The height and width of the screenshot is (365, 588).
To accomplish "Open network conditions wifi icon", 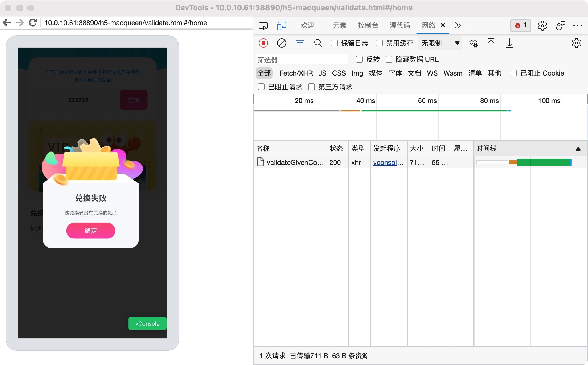I will (x=473, y=43).
